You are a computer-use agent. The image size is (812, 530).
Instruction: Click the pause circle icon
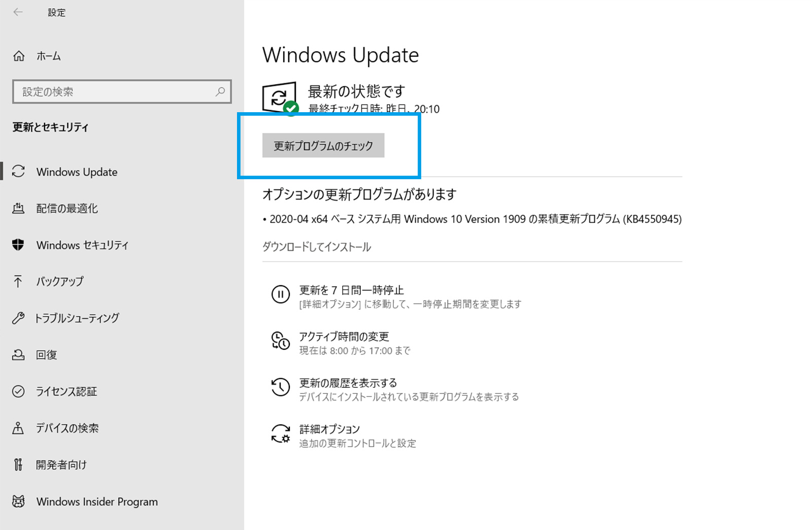tap(280, 294)
